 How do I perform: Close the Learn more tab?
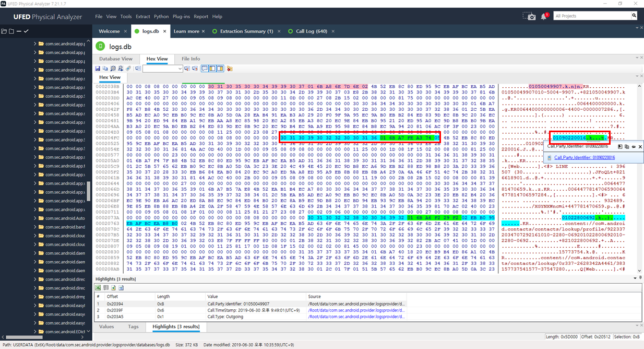[204, 31]
